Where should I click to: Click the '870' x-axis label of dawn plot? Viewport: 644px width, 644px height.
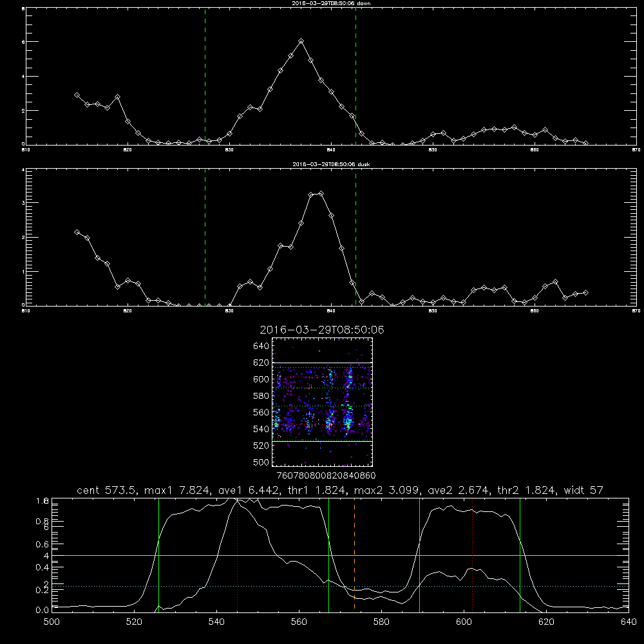click(636, 150)
